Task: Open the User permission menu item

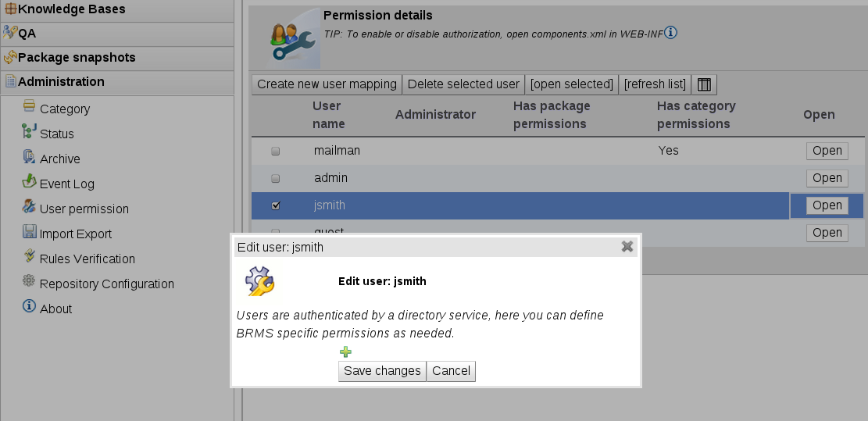Action: click(x=84, y=209)
